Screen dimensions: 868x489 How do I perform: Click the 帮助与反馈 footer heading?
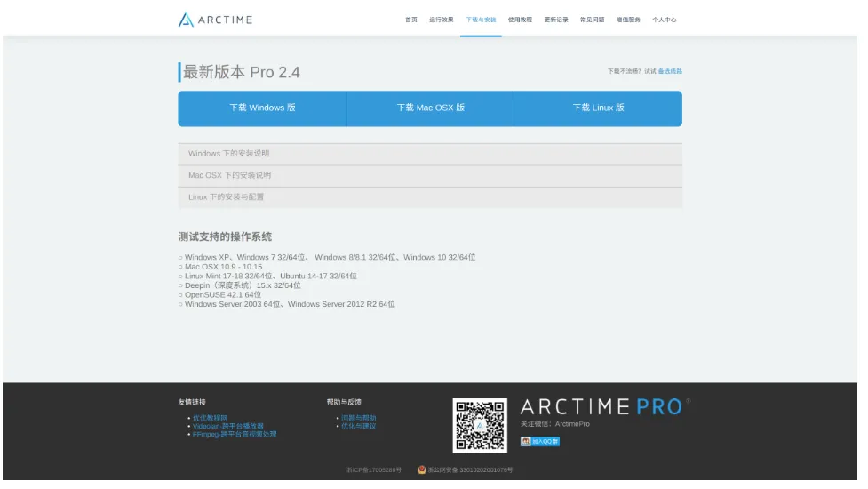344,402
